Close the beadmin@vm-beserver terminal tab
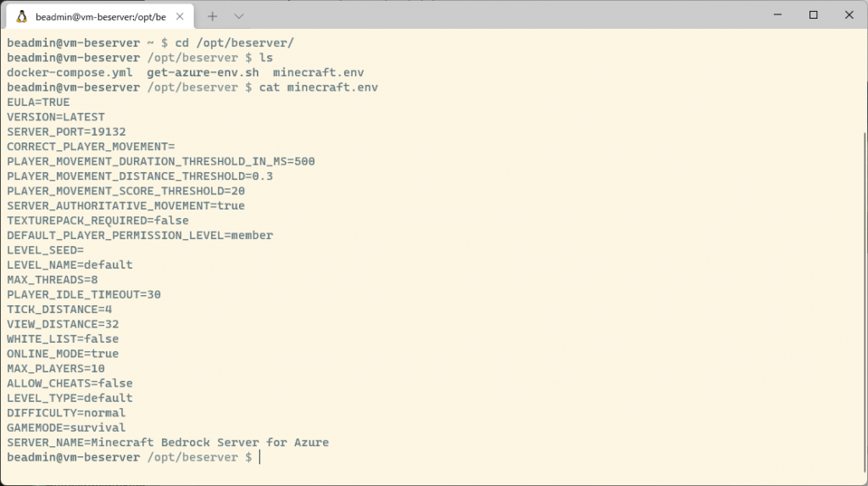The width and height of the screenshot is (868, 486). click(180, 17)
